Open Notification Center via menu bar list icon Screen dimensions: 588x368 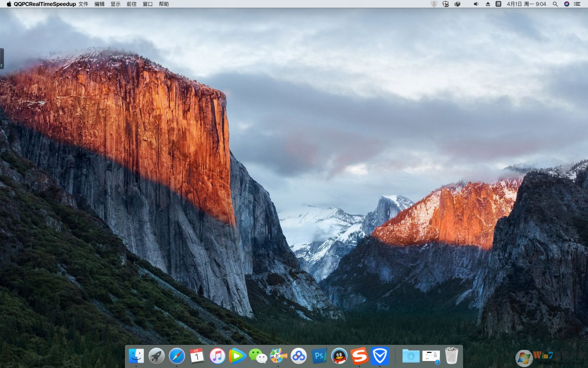click(578, 4)
